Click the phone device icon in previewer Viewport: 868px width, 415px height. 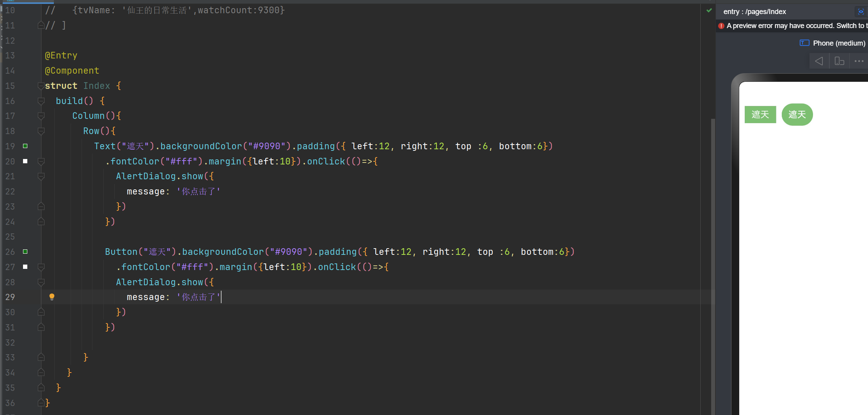pyautogui.click(x=804, y=43)
